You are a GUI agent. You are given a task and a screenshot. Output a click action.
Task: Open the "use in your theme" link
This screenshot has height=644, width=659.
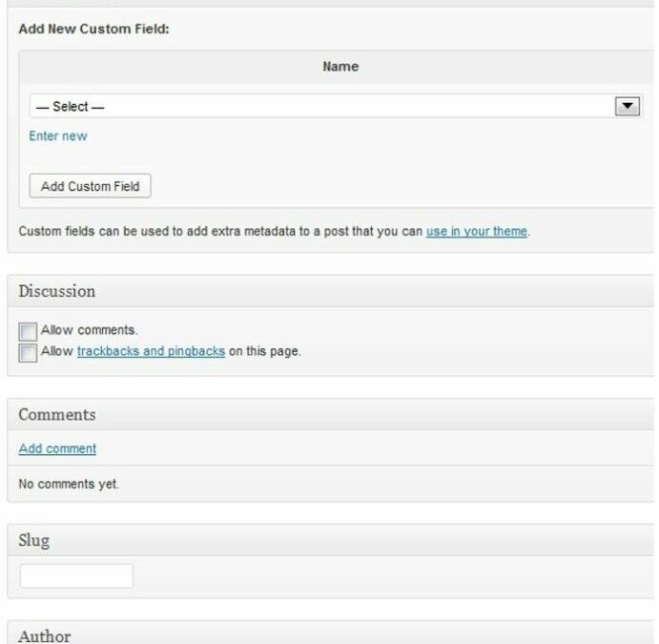[477, 231]
